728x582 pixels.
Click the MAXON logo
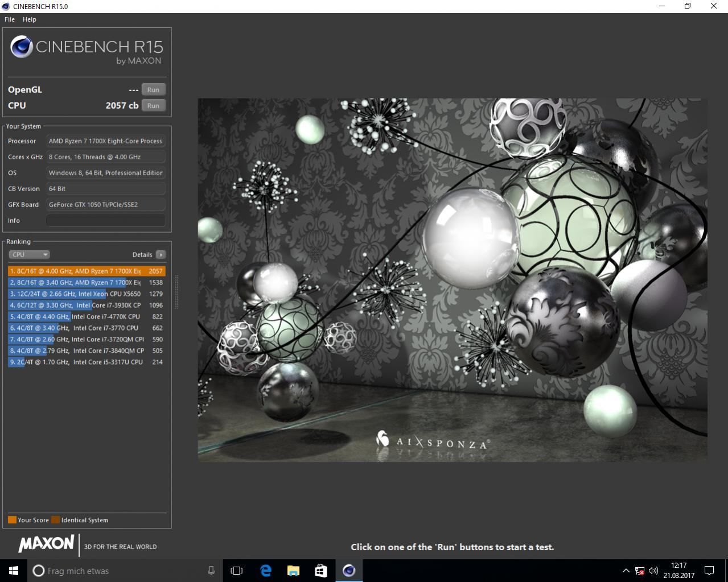(x=46, y=543)
